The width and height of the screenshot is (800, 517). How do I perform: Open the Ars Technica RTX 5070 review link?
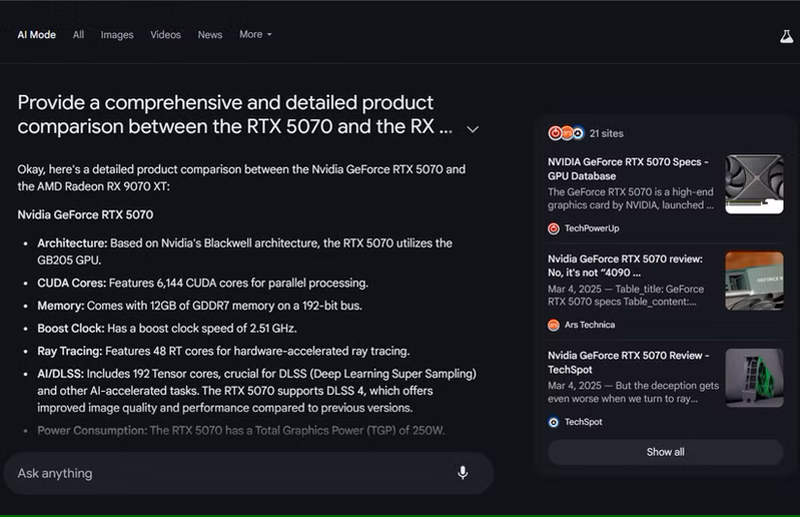625,265
